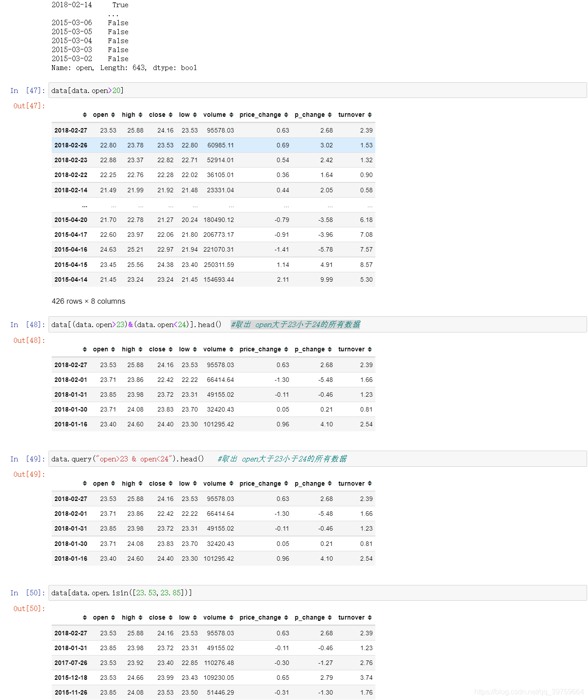Select row 2015-11-26 in Out[50] table
Image resolution: width=588 pixels, height=700 pixels.
[x=213, y=692]
